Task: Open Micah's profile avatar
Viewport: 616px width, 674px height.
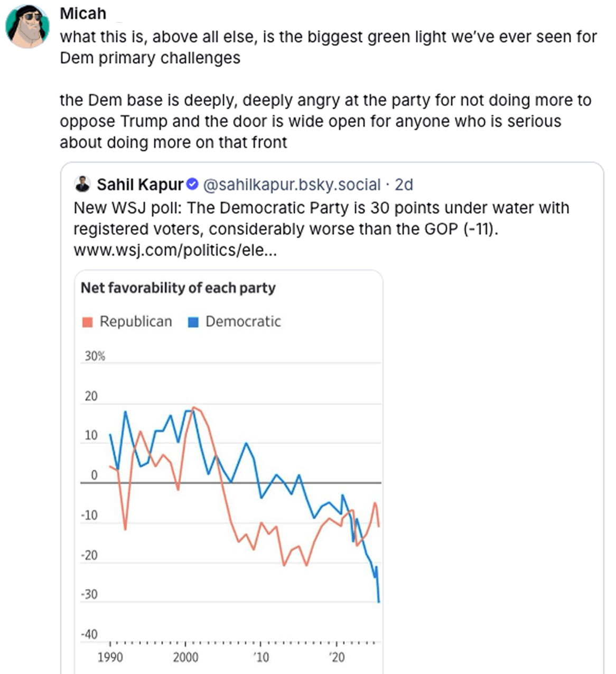Action: click(27, 26)
